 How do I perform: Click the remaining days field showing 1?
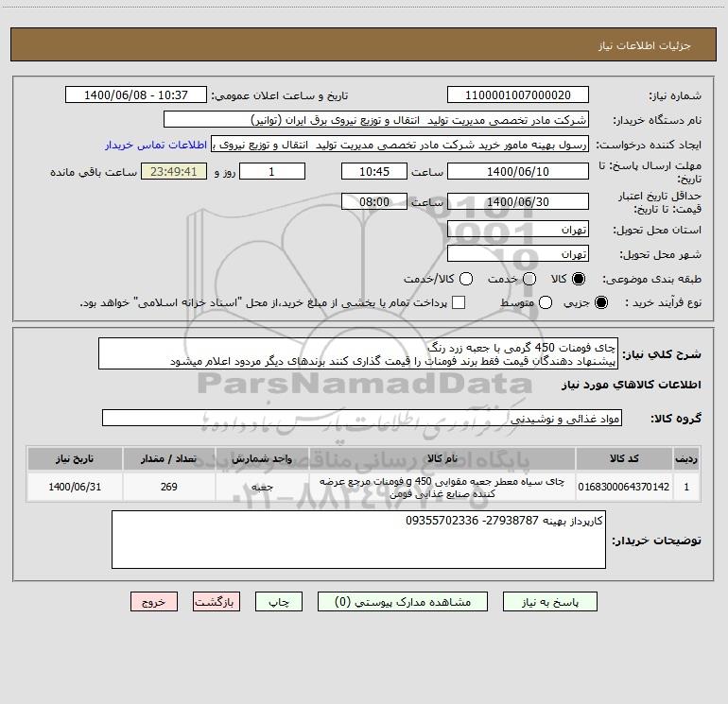(x=272, y=172)
